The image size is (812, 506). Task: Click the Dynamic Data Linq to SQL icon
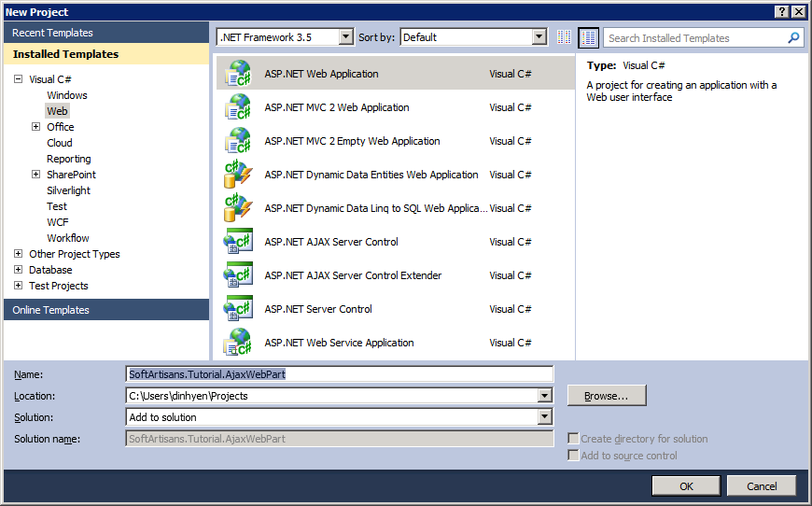[238, 207]
